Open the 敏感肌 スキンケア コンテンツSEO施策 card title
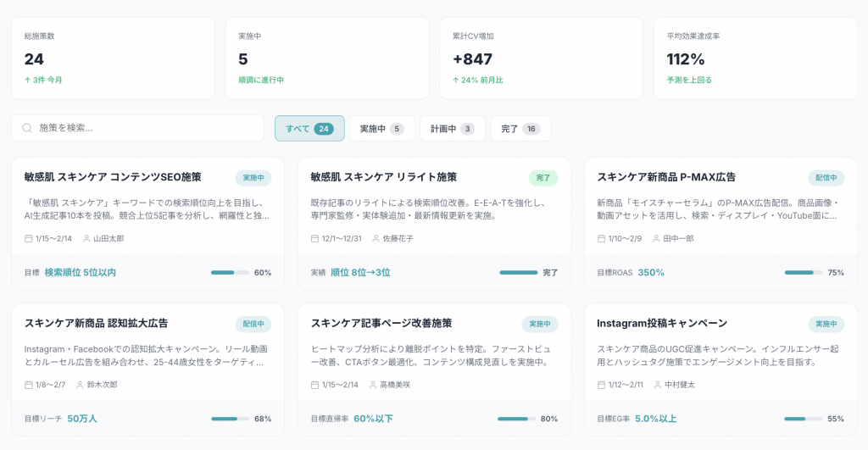Screen dimensions: 868x450 [113, 177]
